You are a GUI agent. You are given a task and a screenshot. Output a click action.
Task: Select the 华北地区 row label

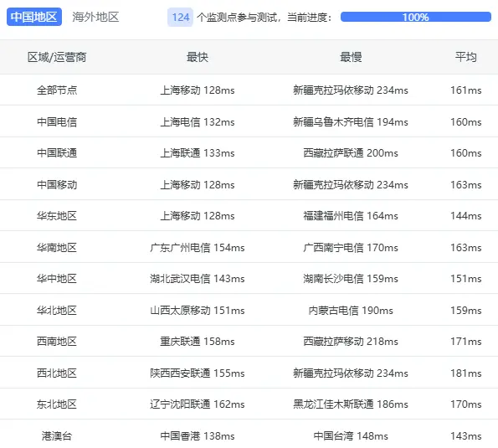point(57,310)
